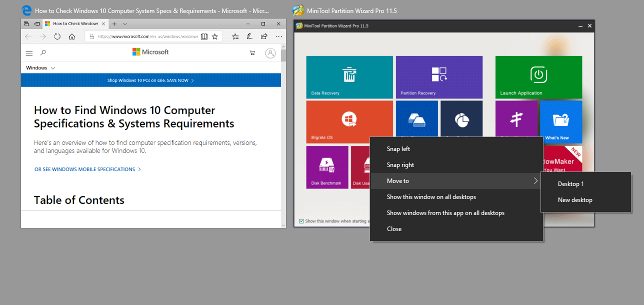Click the red NEW promotional tile
This screenshot has width=644, height=305.
click(x=562, y=159)
